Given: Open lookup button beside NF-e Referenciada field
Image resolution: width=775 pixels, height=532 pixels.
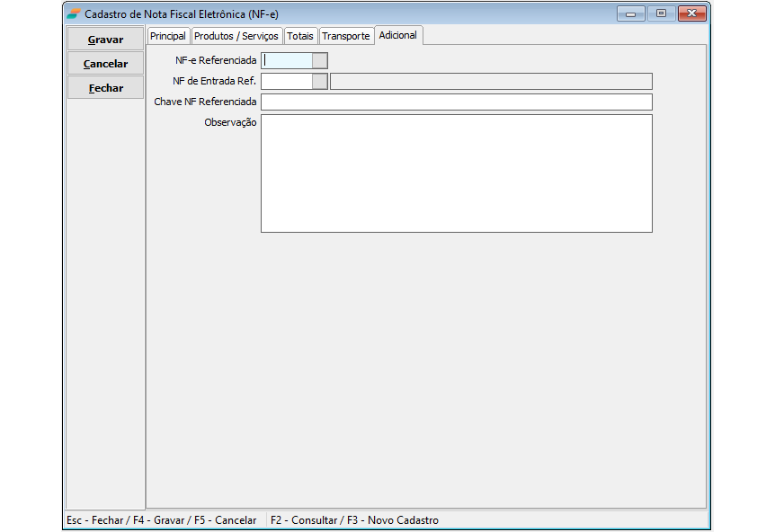Looking at the screenshot, I should [x=319, y=60].
